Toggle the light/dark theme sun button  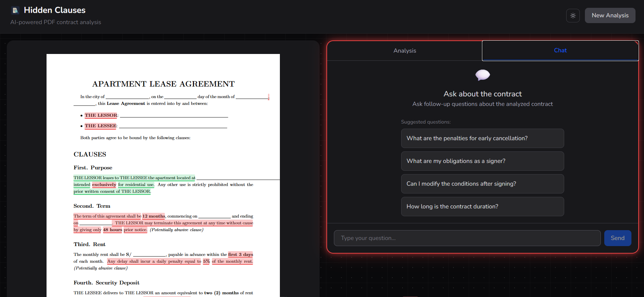pyautogui.click(x=573, y=16)
